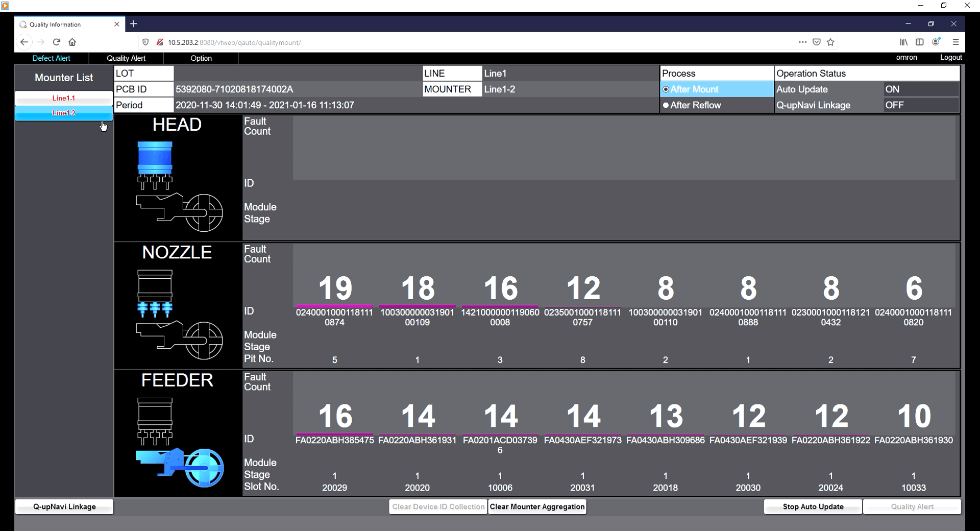Click Clear Mounter Aggregation button
Viewport: 980px width, 531px height.
pyautogui.click(x=537, y=506)
